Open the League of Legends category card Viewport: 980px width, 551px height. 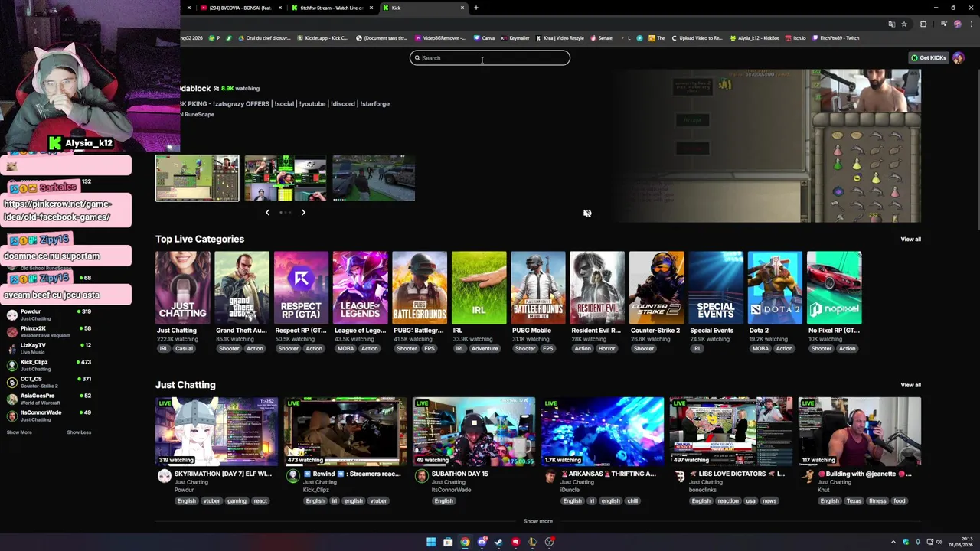361,288
